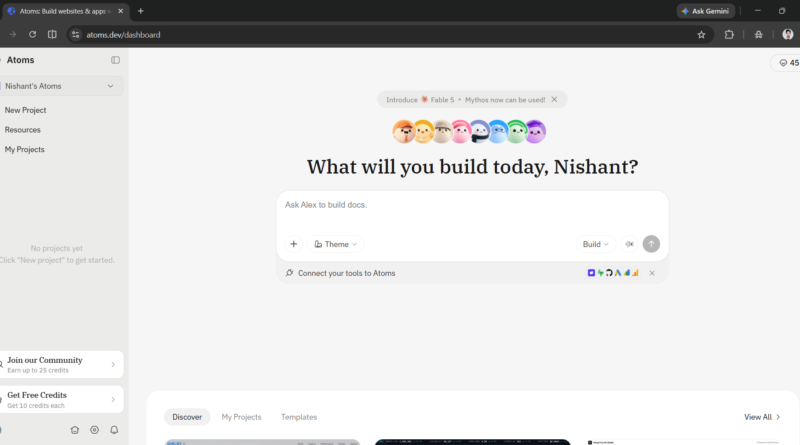This screenshot has width=800, height=445.
Task: Close the Atoms browser tab
Action: click(120, 11)
